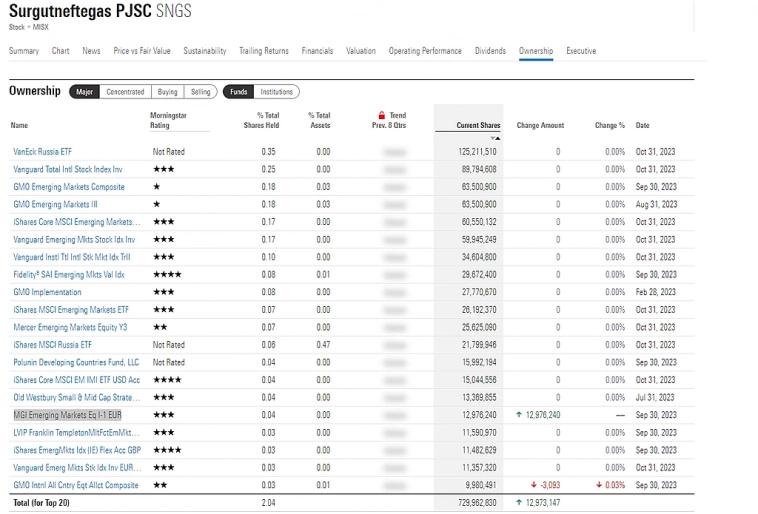Select the Selling filter pill
This screenshot has height=514, width=758.
point(201,92)
